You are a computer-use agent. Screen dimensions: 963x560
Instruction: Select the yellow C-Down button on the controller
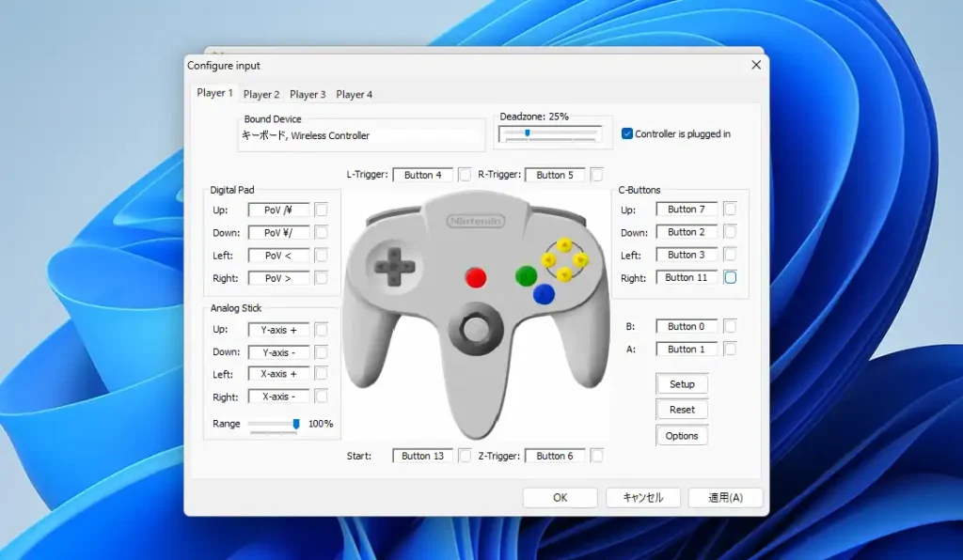pyautogui.click(x=563, y=273)
